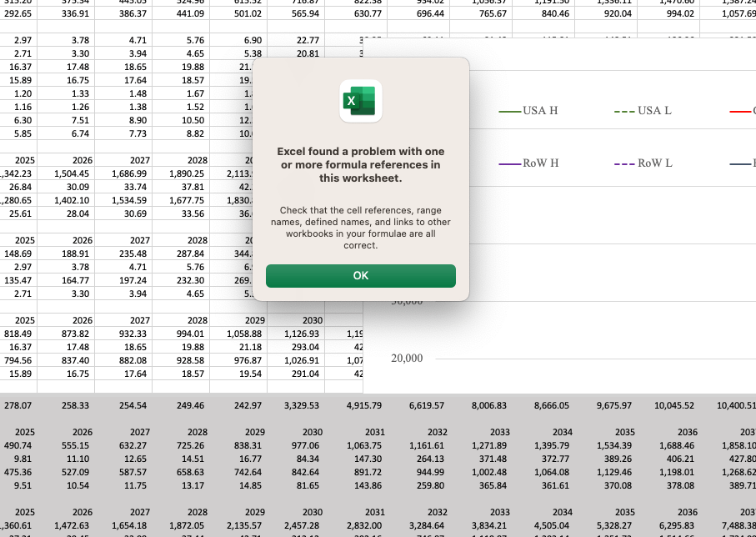The image size is (756, 537).
Task: Select the shaded cell containing 8,666.05
Action: click(x=543, y=406)
